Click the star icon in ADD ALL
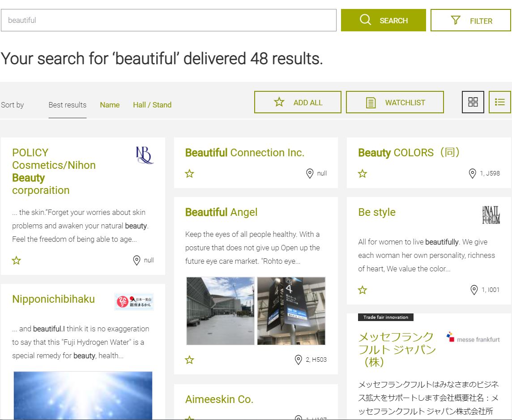 (279, 102)
